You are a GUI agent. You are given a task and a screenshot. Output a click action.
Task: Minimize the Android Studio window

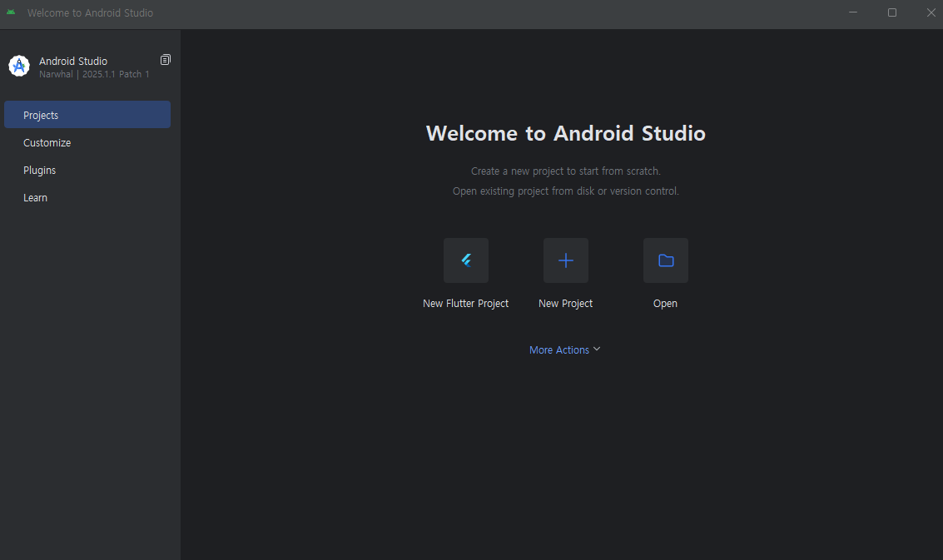pyautogui.click(x=853, y=12)
